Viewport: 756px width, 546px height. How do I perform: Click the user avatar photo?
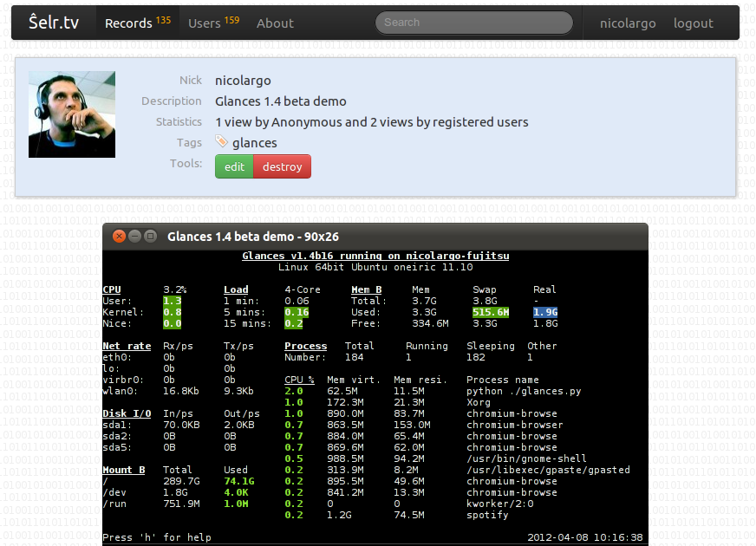coord(72,114)
